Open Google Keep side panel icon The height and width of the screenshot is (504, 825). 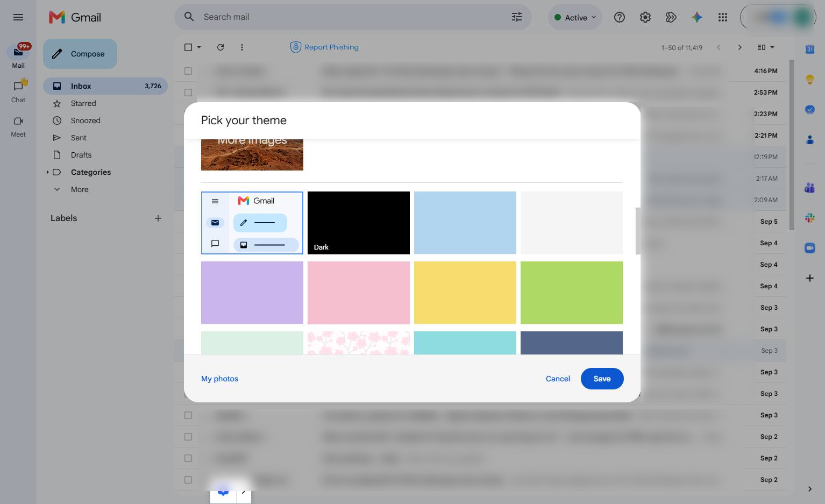coord(810,80)
